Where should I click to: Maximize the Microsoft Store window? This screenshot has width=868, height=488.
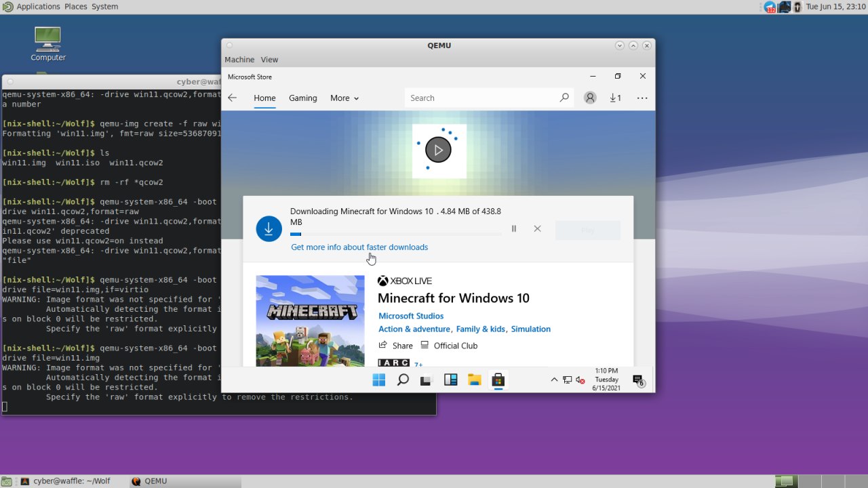618,77
